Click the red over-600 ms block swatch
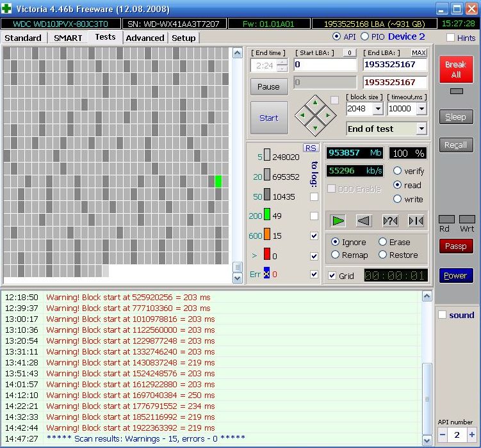This screenshot has width=481, height=448. [267, 254]
